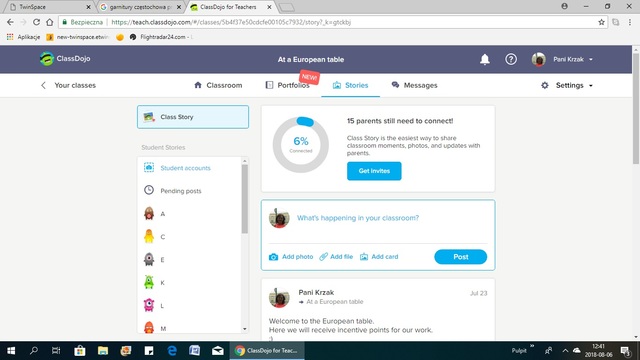Open the Aplikacje bookmarks shortcut
The width and height of the screenshot is (640, 360).
tap(23, 37)
